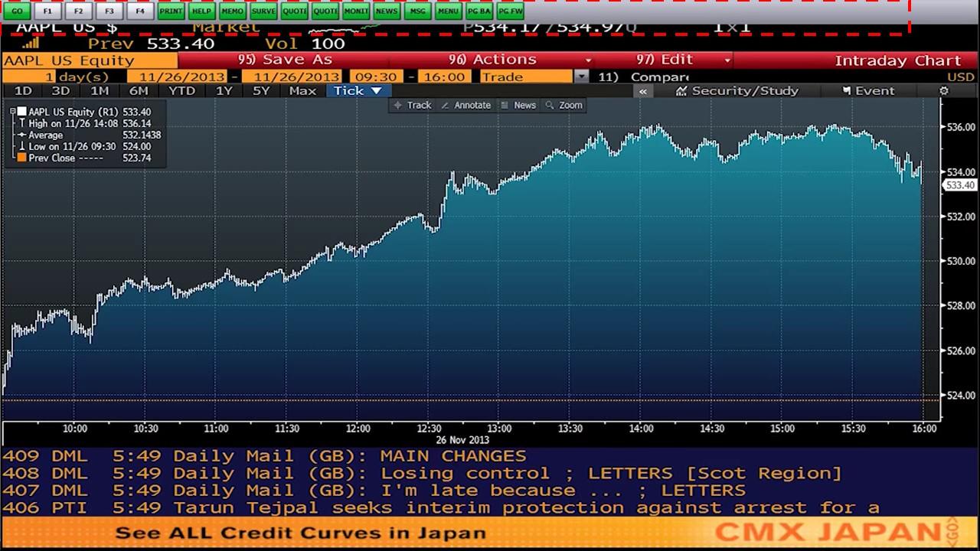Open News overlay on the chart
This screenshot has height=551, width=980.
point(518,105)
